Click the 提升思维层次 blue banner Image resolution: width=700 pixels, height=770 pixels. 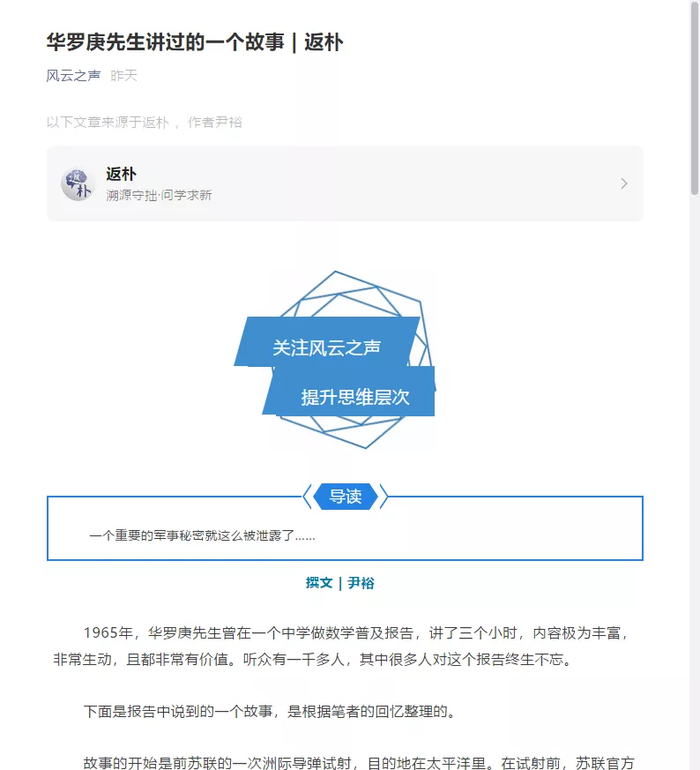(355, 397)
